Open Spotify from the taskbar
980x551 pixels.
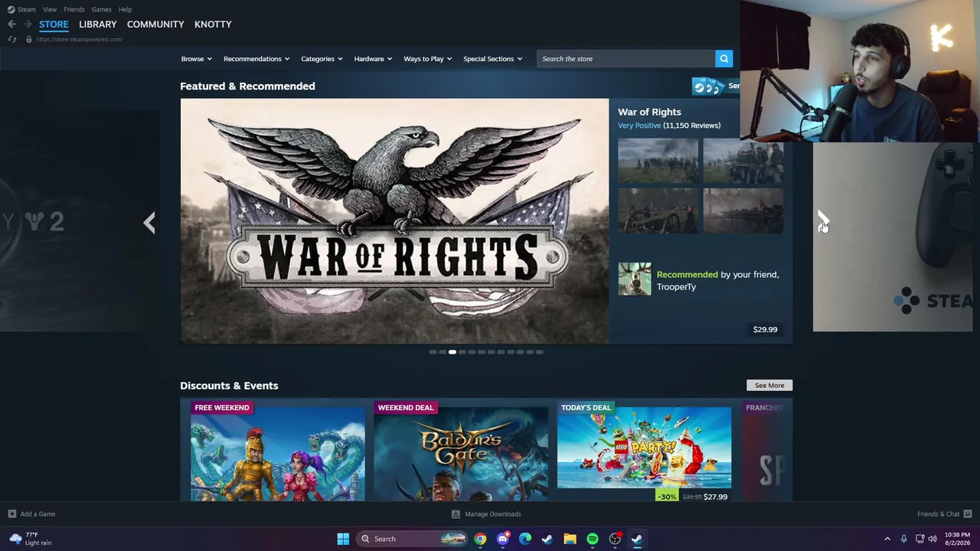coord(593,539)
